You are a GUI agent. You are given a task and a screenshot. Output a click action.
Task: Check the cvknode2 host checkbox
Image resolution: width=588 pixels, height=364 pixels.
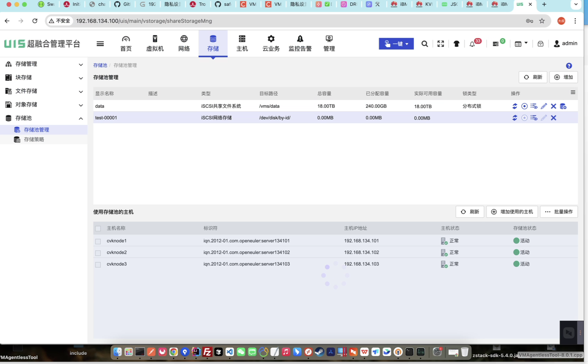(x=98, y=253)
